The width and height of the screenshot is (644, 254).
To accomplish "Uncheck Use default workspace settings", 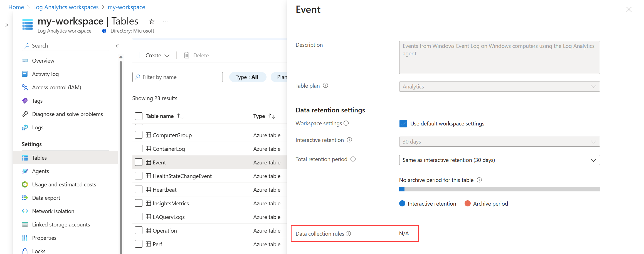I will [x=403, y=124].
